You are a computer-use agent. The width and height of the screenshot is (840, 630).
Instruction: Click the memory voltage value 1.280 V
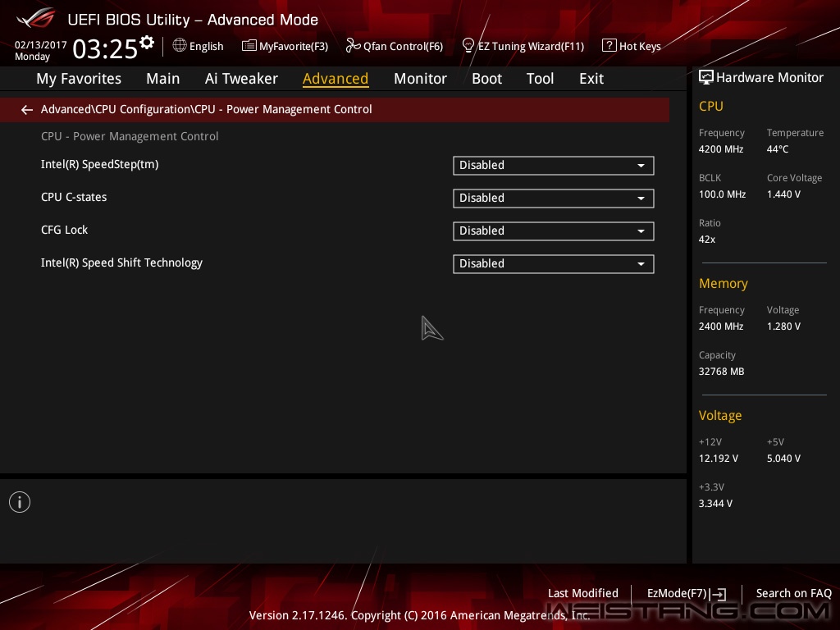[x=783, y=326]
